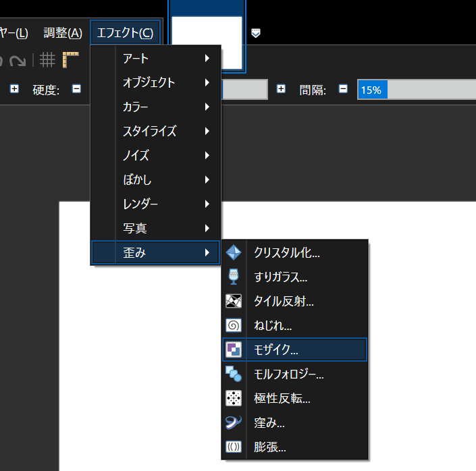Image resolution: width=476 pixels, height=471 pixels.
Task: Toggle the rulers toolbar icon
Action: point(70,60)
